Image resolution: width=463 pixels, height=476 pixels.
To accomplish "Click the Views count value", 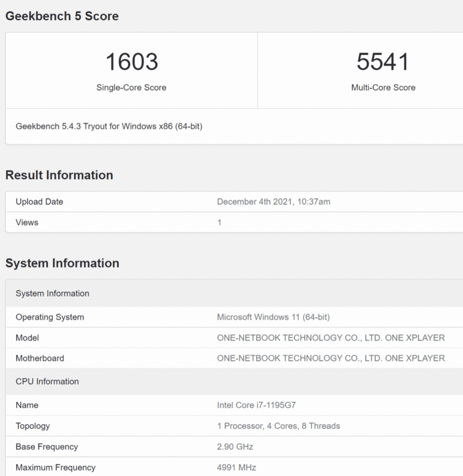I will click(x=219, y=223).
